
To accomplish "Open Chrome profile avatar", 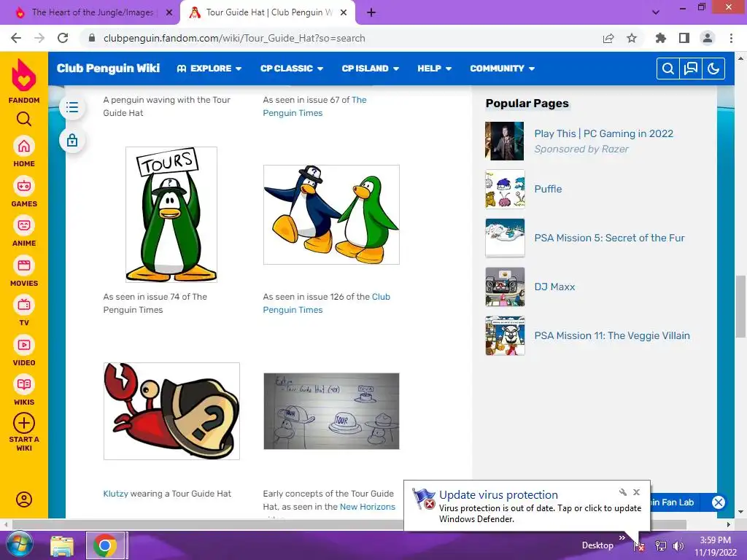I will [708, 38].
